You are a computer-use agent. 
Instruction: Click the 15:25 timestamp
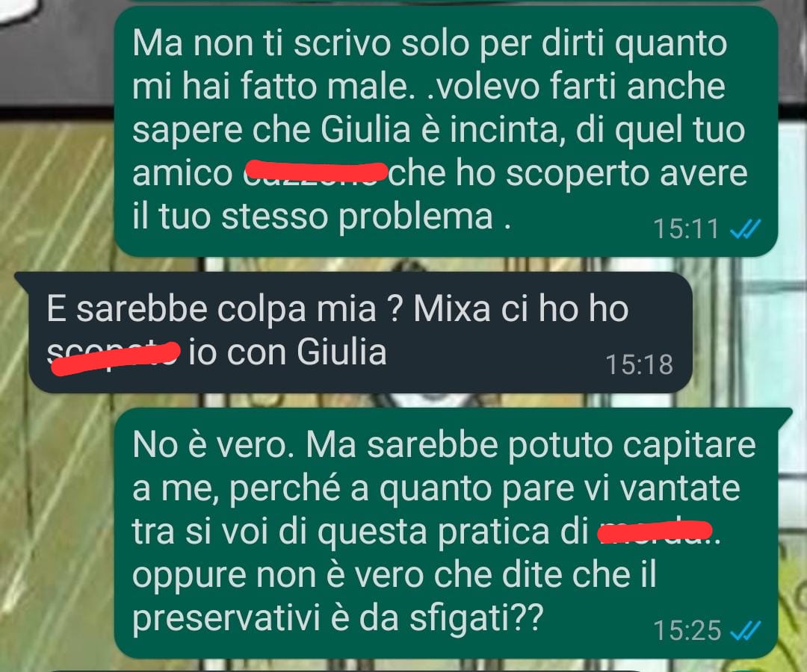coord(687,631)
